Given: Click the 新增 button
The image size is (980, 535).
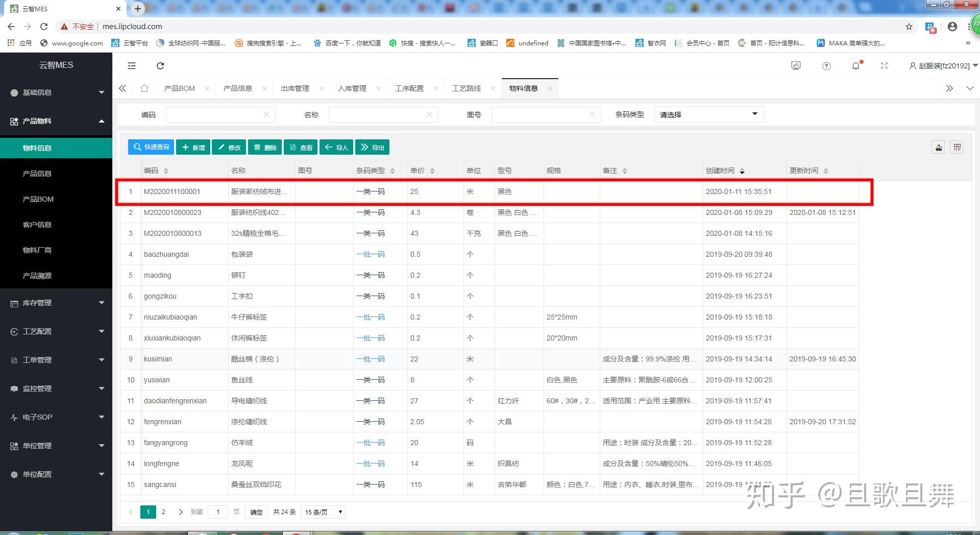Looking at the screenshot, I should tap(193, 147).
